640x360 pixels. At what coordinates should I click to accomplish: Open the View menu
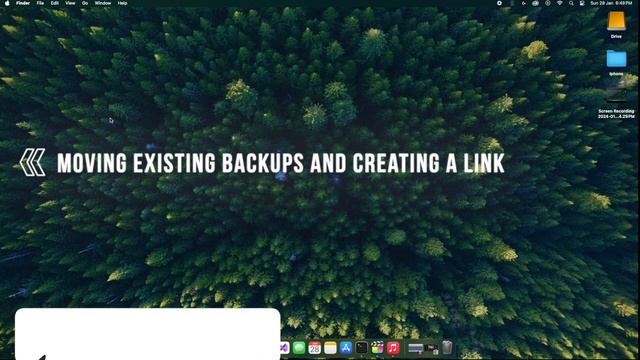70,3
